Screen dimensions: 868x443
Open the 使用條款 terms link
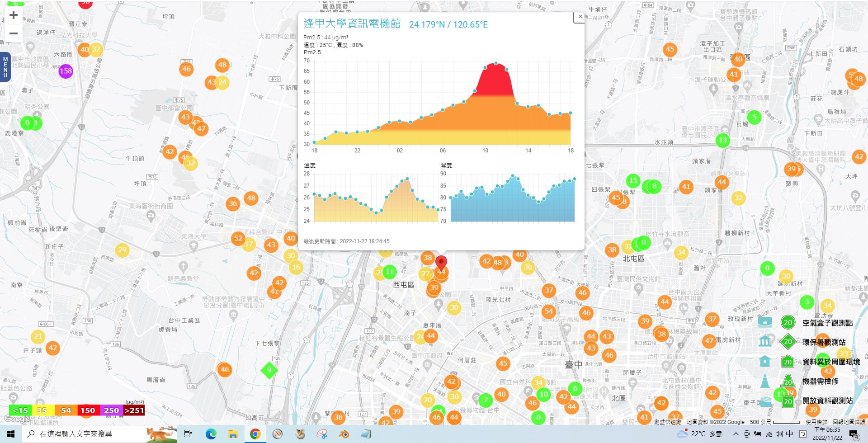coord(816,422)
